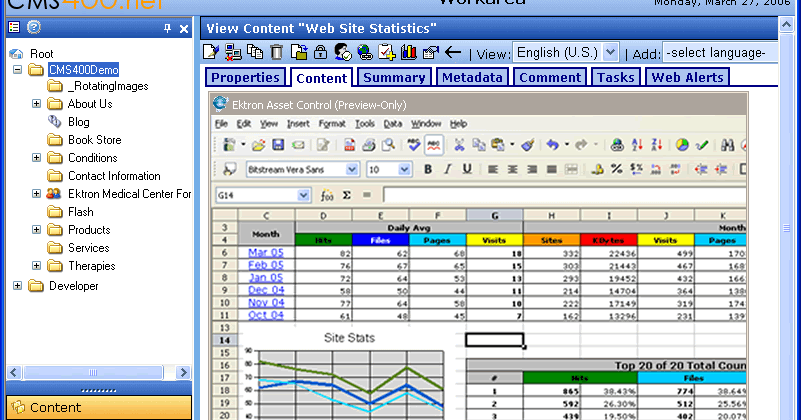Open the font name dropdown
Screen dimensions: 801x420
[x=351, y=169]
